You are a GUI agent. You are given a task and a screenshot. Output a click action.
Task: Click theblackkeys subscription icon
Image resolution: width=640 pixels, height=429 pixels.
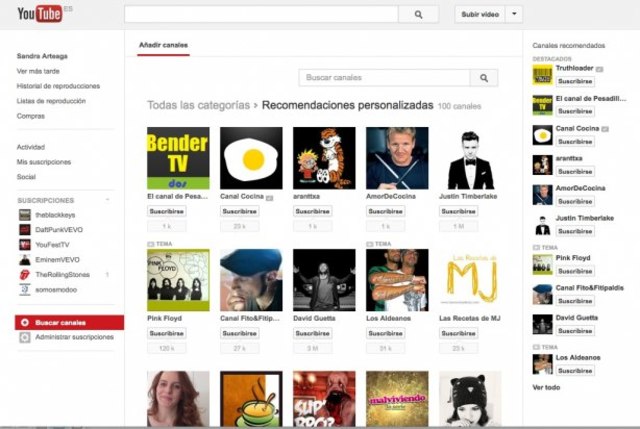[x=25, y=215]
